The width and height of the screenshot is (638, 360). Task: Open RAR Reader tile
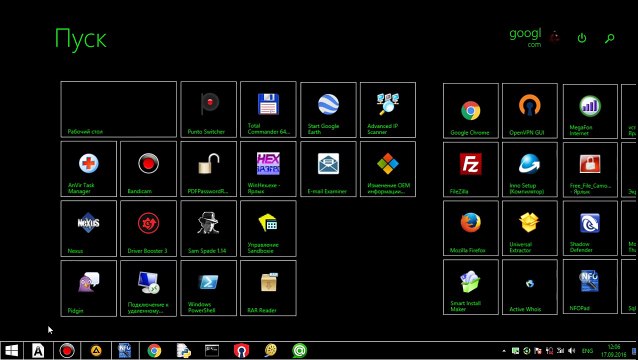pyautogui.click(x=268, y=288)
